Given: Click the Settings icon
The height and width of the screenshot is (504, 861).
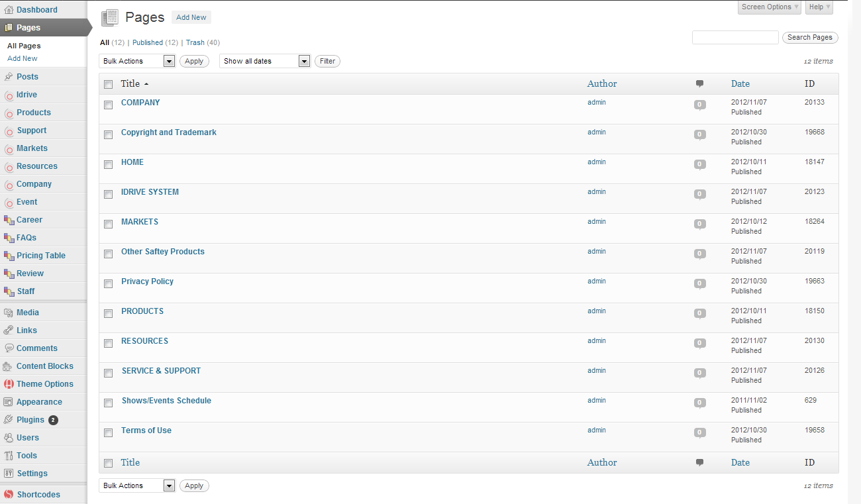Looking at the screenshot, I should [9, 474].
